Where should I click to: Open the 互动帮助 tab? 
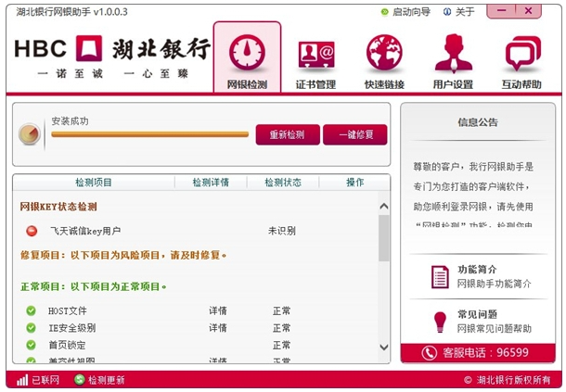(521, 61)
